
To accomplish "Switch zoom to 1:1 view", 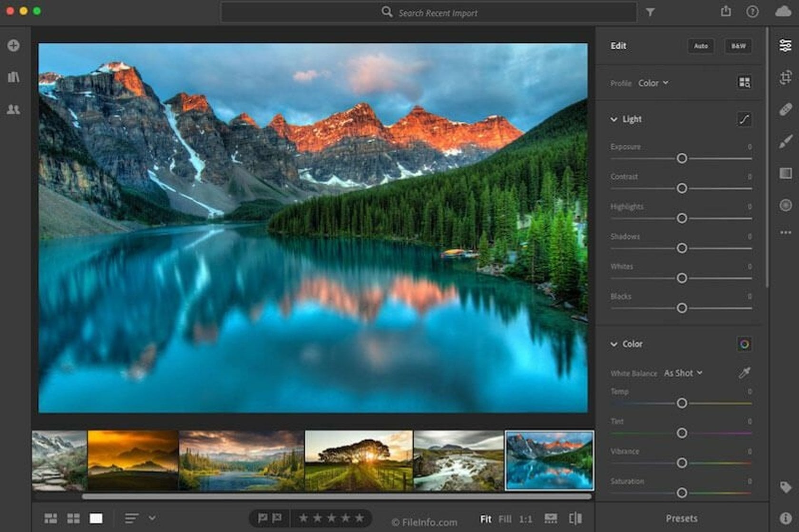I will [x=525, y=518].
